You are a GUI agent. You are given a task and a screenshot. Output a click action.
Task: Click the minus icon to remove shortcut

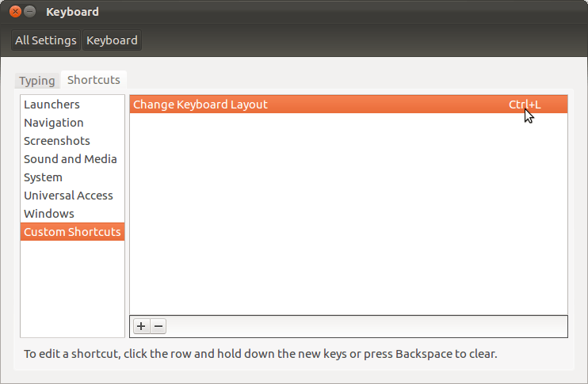tap(158, 326)
